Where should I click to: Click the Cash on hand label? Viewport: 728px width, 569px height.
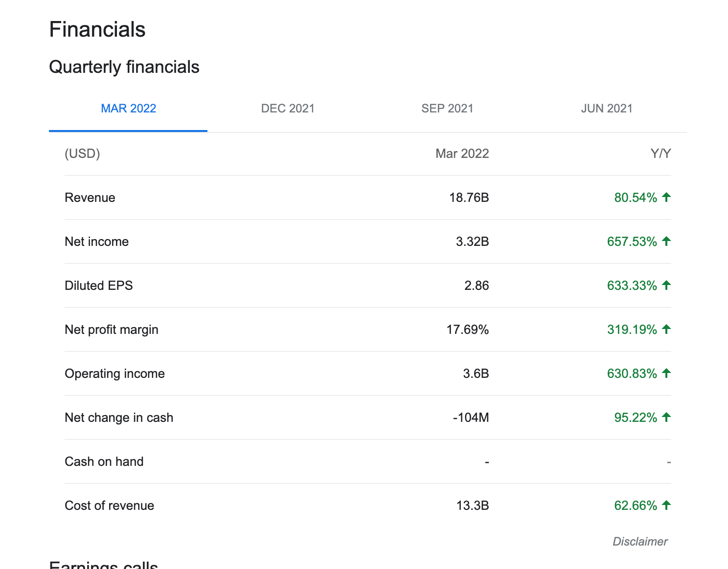pyautogui.click(x=104, y=461)
